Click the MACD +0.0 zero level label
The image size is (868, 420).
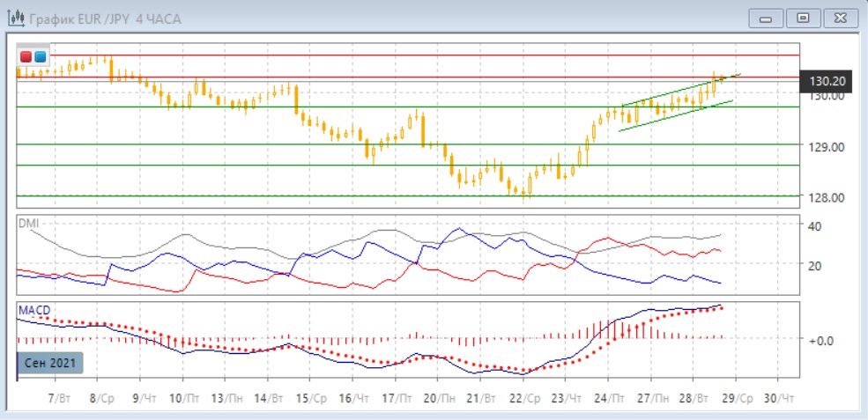pyautogui.click(x=822, y=340)
